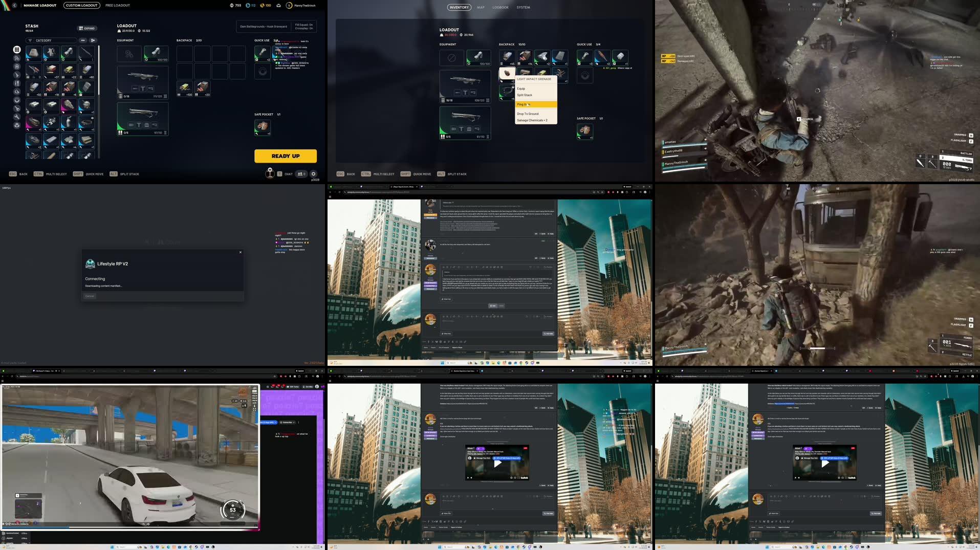The image size is (980, 550).
Task: Toggle the Fill Squad setting
Action: click(304, 25)
